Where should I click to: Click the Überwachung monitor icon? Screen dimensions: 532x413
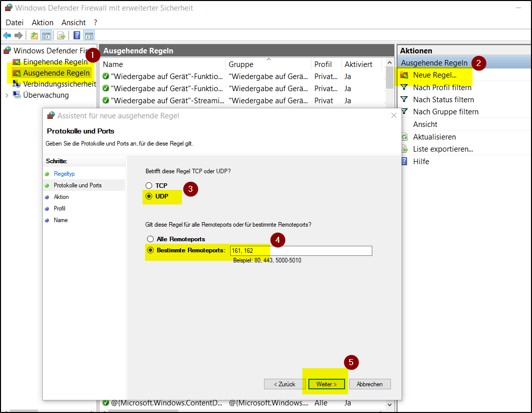(x=17, y=95)
